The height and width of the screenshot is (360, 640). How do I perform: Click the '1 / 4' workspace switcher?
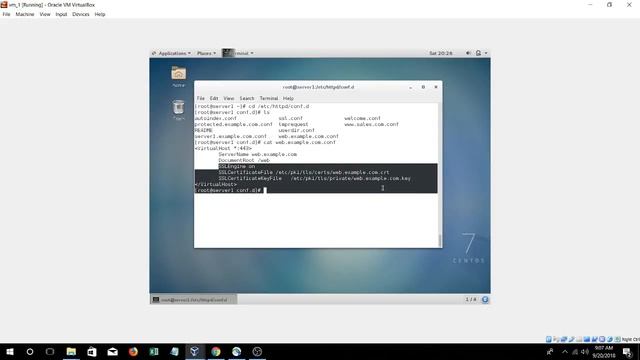tap(471, 300)
